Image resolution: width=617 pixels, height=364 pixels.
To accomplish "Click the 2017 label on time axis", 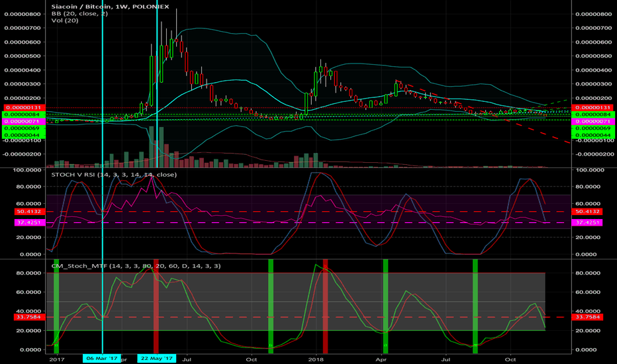I will (x=57, y=359).
